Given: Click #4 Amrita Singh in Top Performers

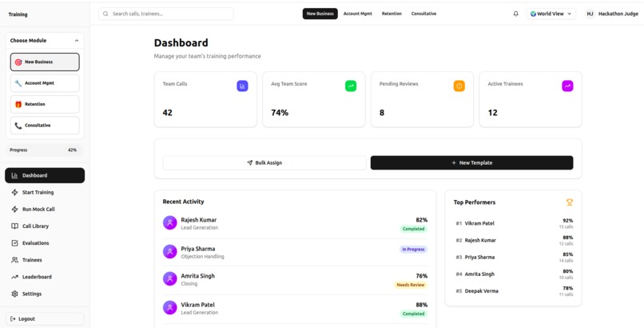Looking at the screenshot, I should (514, 274).
